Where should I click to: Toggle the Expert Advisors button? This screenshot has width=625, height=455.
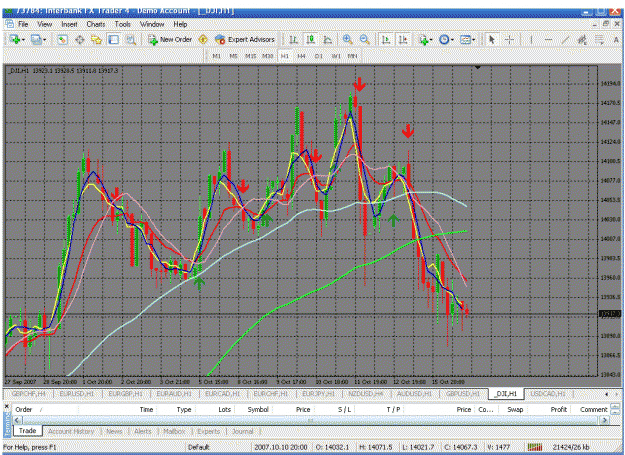coord(245,40)
